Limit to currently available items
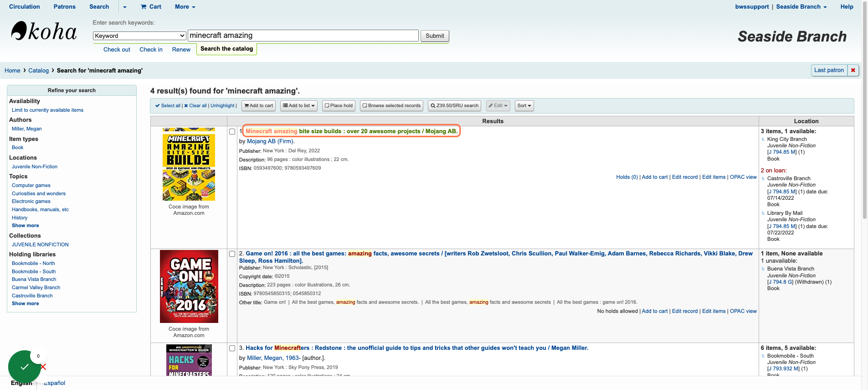This screenshot has height=390, width=868. point(47,110)
